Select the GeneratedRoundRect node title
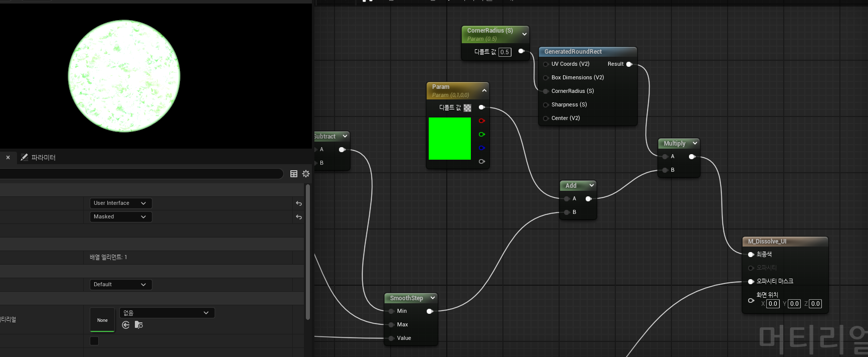This screenshot has width=868, height=357. point(573,52)
